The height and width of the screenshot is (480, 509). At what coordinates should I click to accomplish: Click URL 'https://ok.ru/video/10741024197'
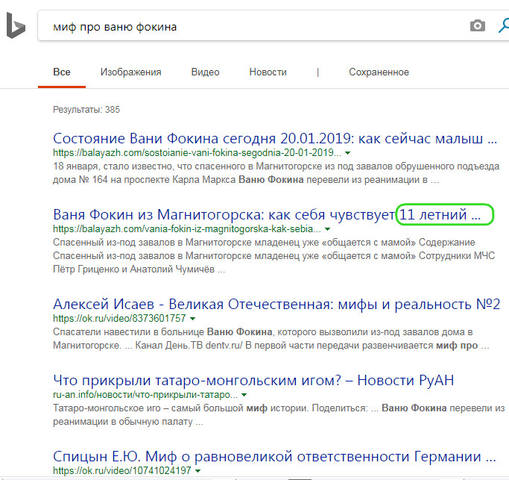pyautogui.click(x=122, y=471)
